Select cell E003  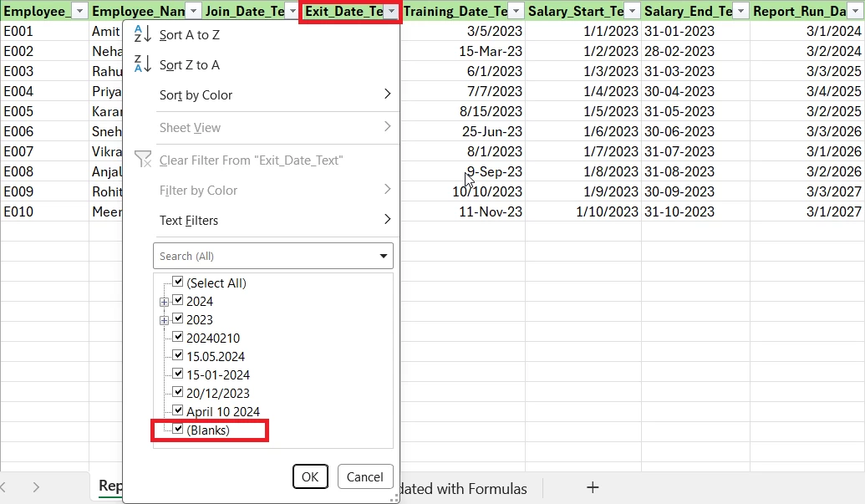44,72
